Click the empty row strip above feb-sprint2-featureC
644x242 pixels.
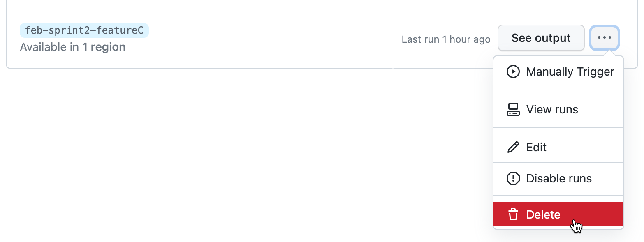click(x=288, y=3)
